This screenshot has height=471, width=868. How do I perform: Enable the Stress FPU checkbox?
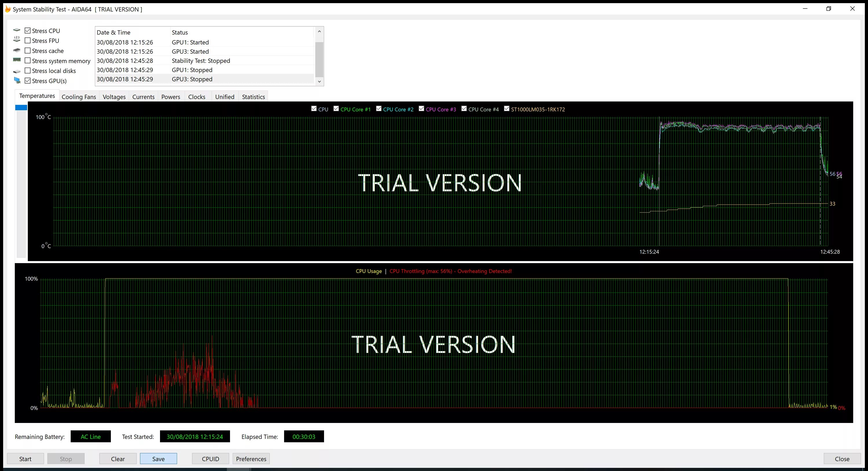pyautogui.click(x=27, y=41)
